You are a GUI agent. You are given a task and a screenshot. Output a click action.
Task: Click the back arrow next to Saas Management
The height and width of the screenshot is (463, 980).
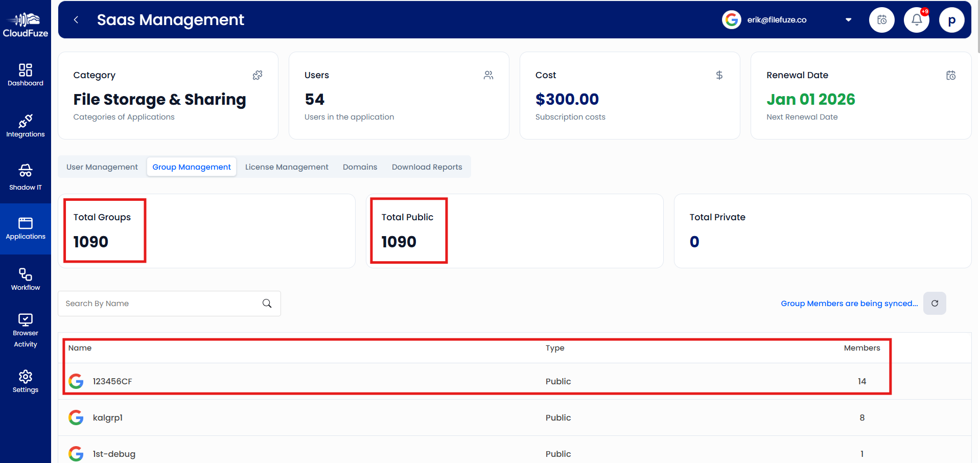click(x=76, y=19)
